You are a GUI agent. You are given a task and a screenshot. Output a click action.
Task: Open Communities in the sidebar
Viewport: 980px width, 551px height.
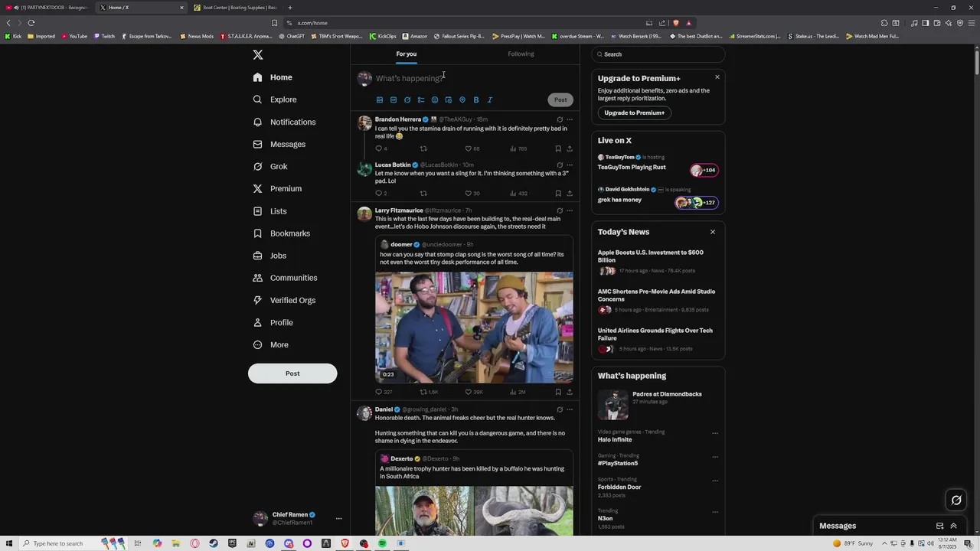click(x=285, y=278)
